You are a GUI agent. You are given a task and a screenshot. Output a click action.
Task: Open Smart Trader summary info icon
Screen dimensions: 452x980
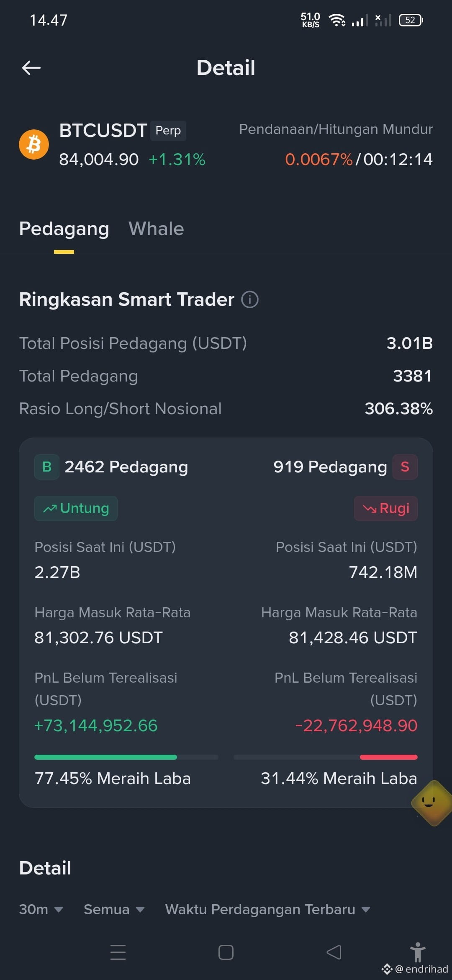click(x=250, y=299)
